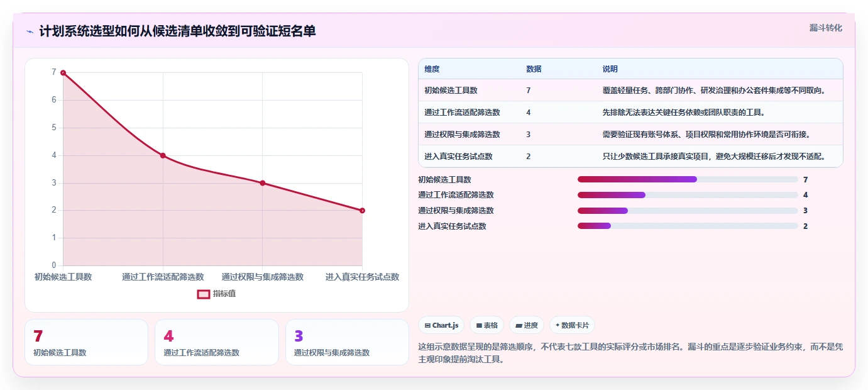The height and width of the screenshot is (390, 868).
Task: Click the table value 3 in 数据 column
Action: (x=529, y=135)
